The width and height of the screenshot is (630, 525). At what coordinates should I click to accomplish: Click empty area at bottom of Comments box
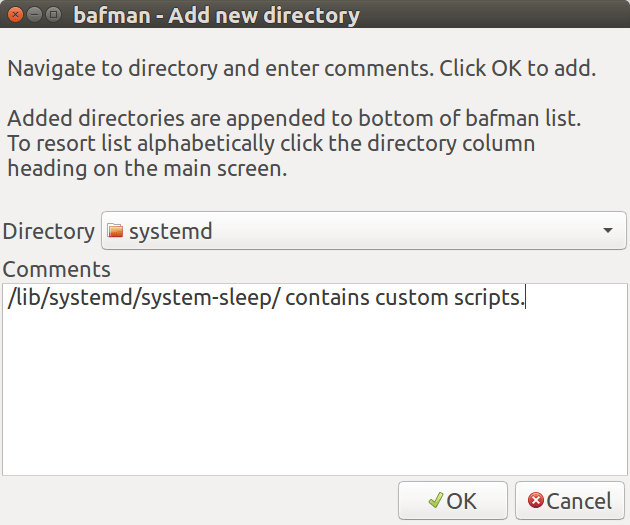(x=315, y=450)
